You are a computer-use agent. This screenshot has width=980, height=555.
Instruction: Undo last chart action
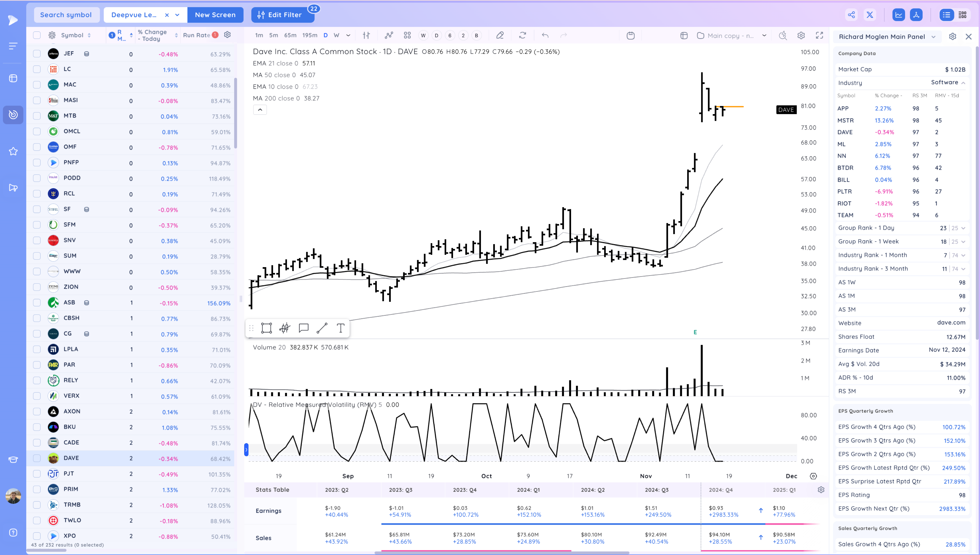[545, 36]
